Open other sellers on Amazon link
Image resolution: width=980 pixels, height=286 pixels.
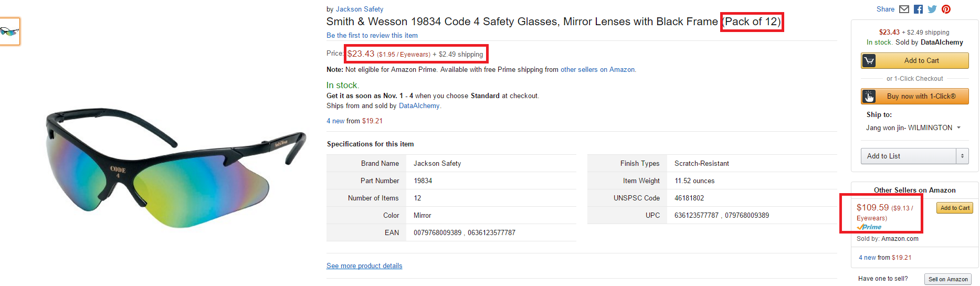(597, 70)
